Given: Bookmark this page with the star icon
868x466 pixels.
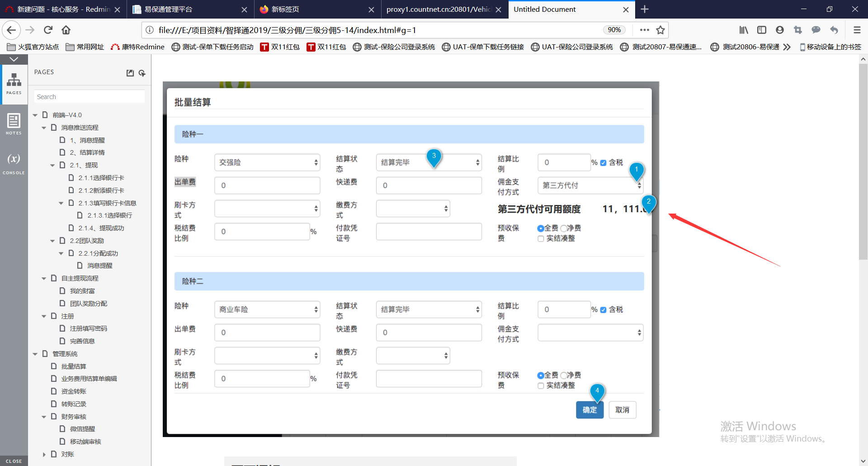Looking at the screenshot, I should 660,30.
